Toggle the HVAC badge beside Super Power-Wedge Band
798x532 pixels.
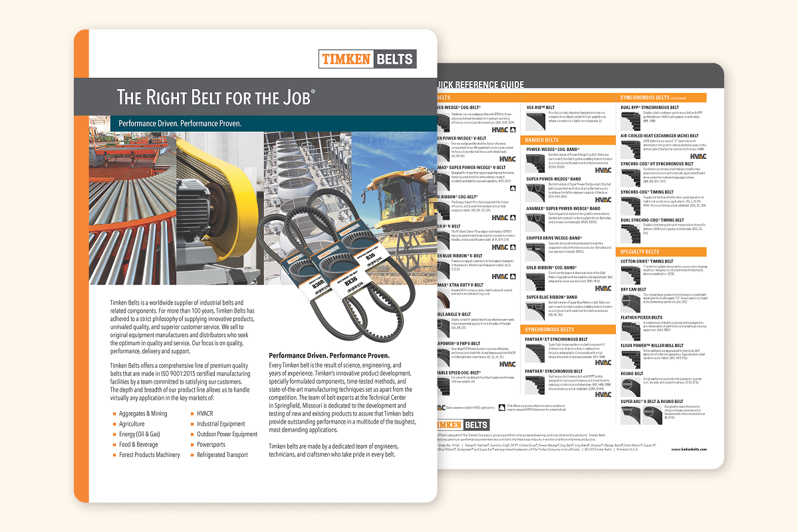(603, 199)
